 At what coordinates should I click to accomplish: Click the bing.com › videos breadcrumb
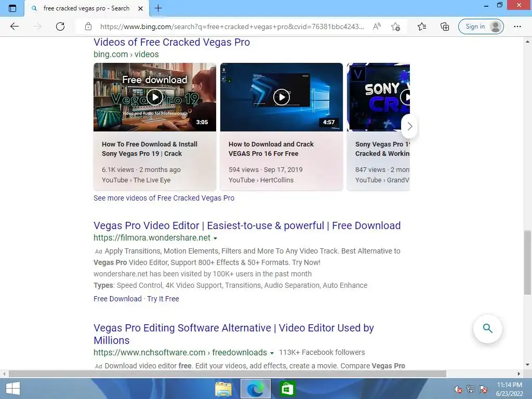coord(126,54)
